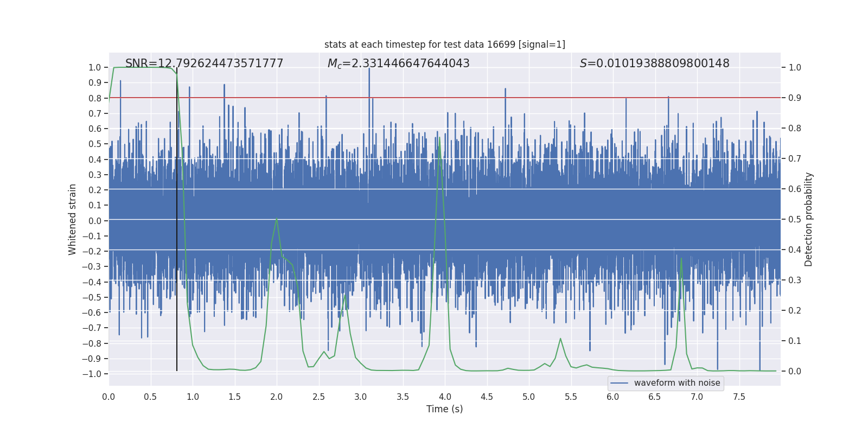The width and height of the screenshot is (868, 434).
Task: Click the SNR=12.79 annotation text
Action: pyautogui.click(x=204, y=63)
